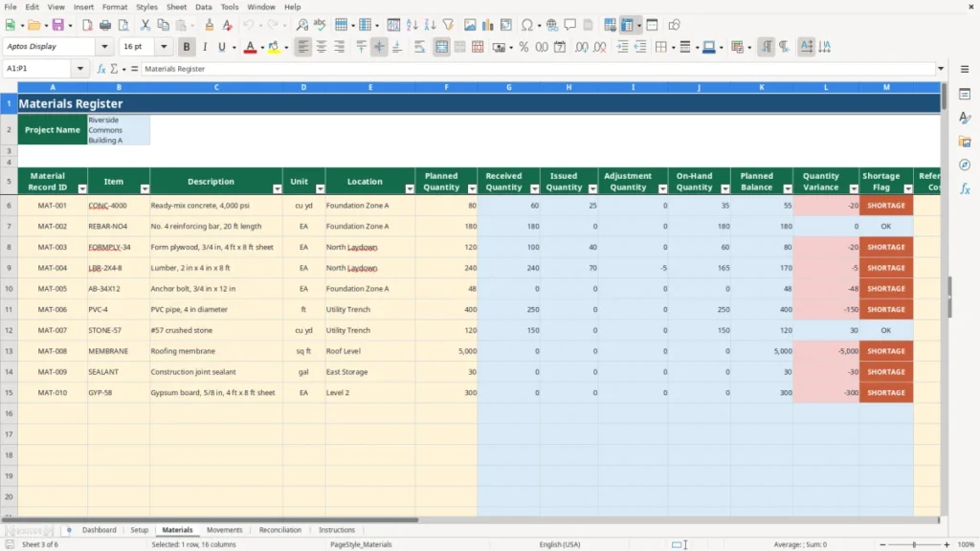This screenshot has width=980, height=551.
Task: Insert a comment using comment icon
Action: (x=570, y=25)
